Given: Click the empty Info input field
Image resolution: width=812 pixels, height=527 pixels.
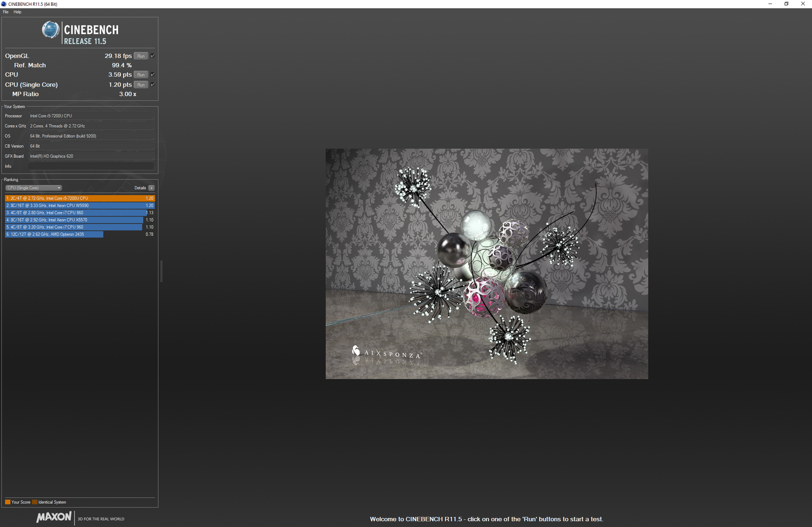Looking at the screenshot, I should point(91,166).
